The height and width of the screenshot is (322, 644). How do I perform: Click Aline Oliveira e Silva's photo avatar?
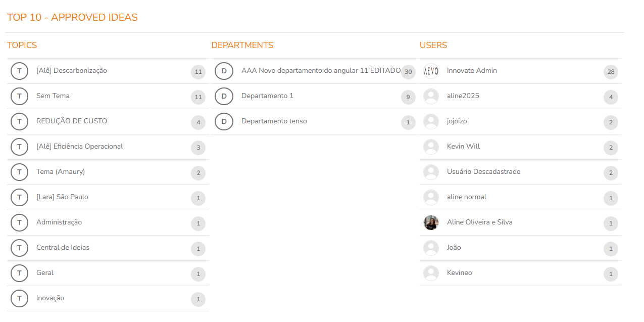(431, 223)
